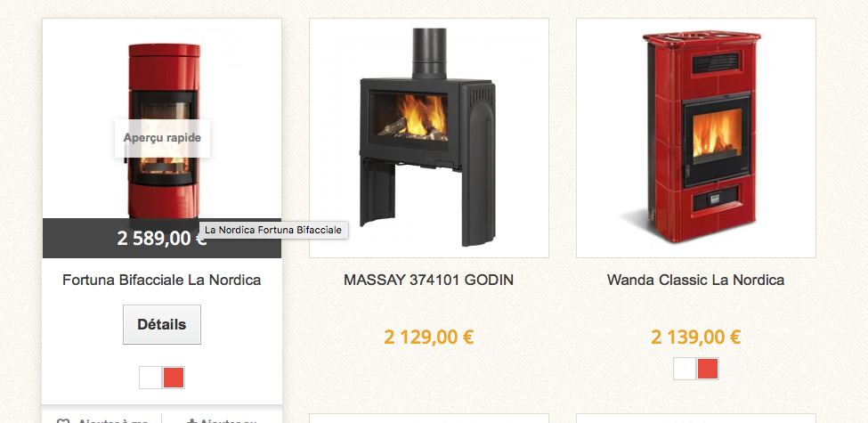Open Wanda Classic La Nordica product title link
Viewport: 868px width, 423px height.
tap(696, 281)
